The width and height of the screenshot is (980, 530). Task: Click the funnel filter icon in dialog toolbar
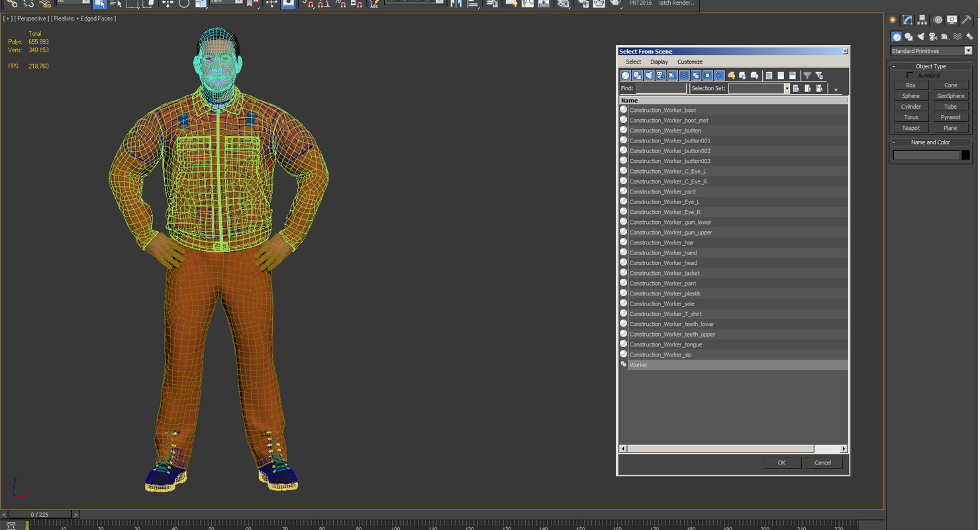(807, 76)
